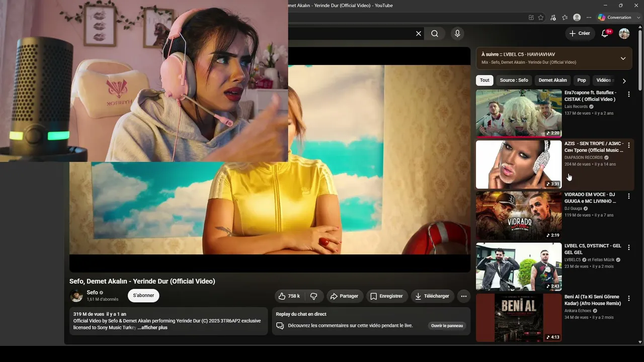The width and height of the screenshot is (644, 362).
Task: Click the "VIDRADO EM VOCE" video title
Action: [590, 198]
